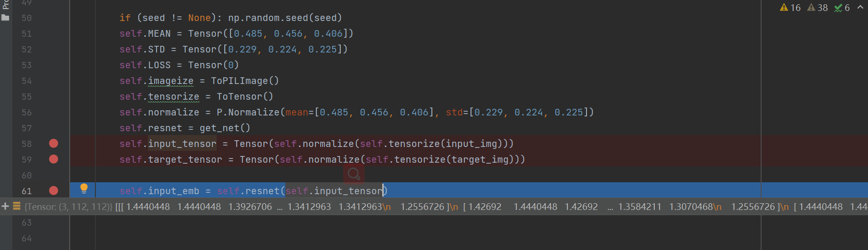
Task: Click the Project folder icon in sidebar
Action: click(x=5, y=18)
